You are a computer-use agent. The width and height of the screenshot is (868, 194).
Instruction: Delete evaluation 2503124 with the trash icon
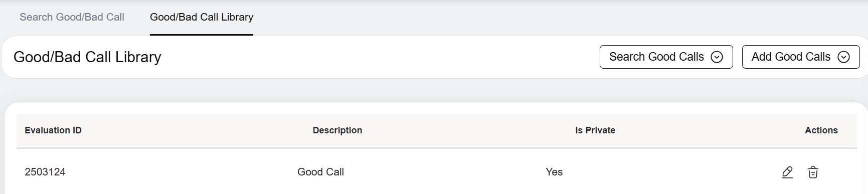813,172
